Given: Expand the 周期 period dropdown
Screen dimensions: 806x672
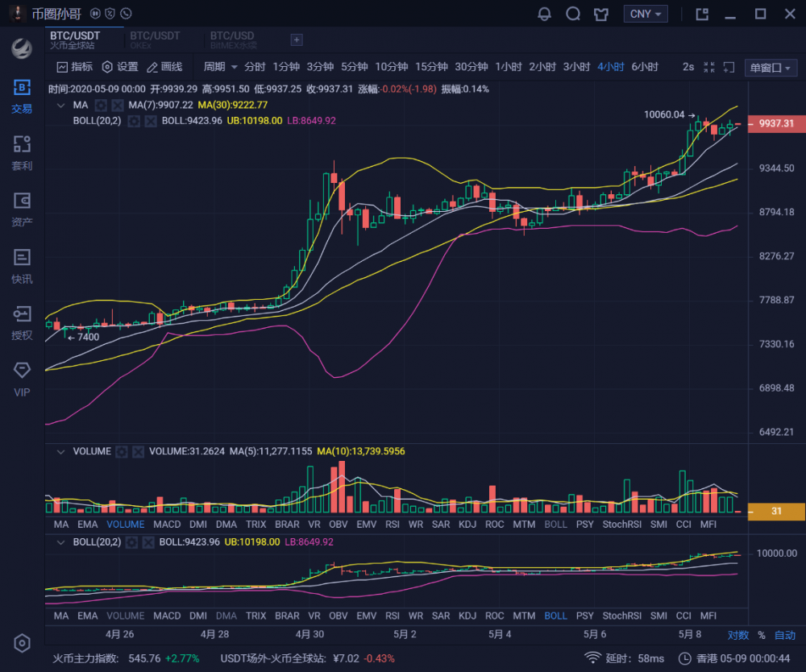Looking at the screenshot, I should (221, 67).
